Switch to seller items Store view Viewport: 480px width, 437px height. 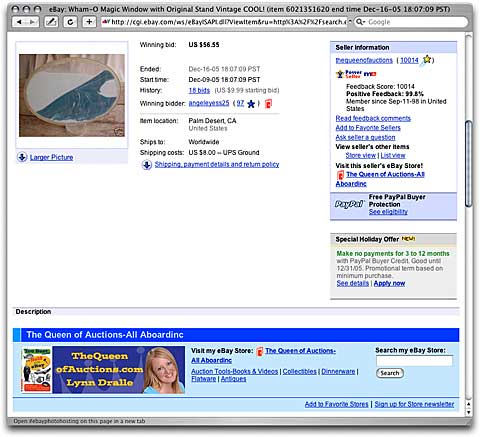pyautogui.click(x=361, y=155)
